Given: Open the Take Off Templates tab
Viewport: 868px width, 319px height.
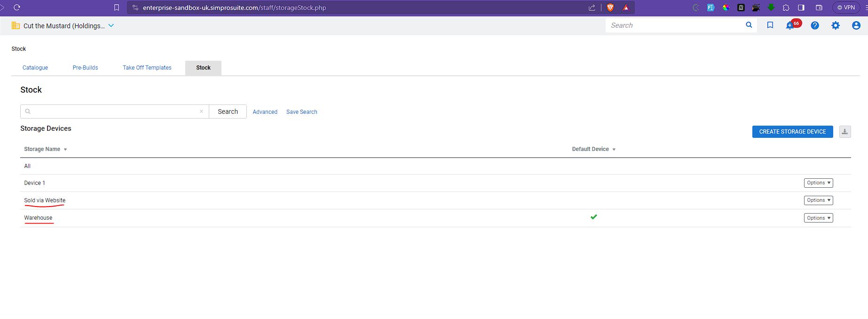Looking at the screenshot, I should (x=147, y=68).
